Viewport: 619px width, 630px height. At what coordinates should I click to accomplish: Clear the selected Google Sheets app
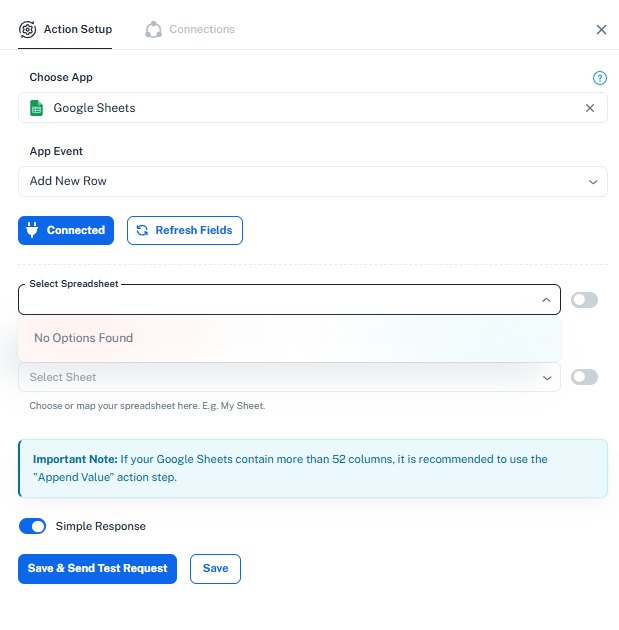coord(590,108)
